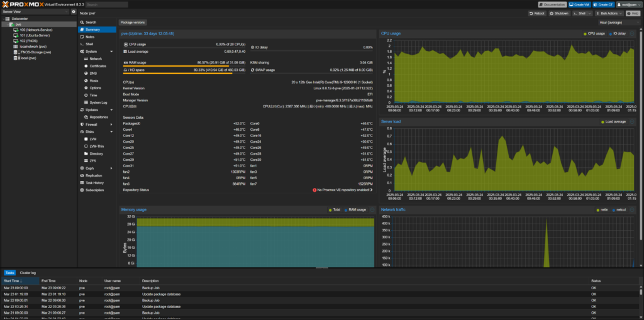Click the Create VM button
The width and height of the screenshot is (644, 320).
579,4
